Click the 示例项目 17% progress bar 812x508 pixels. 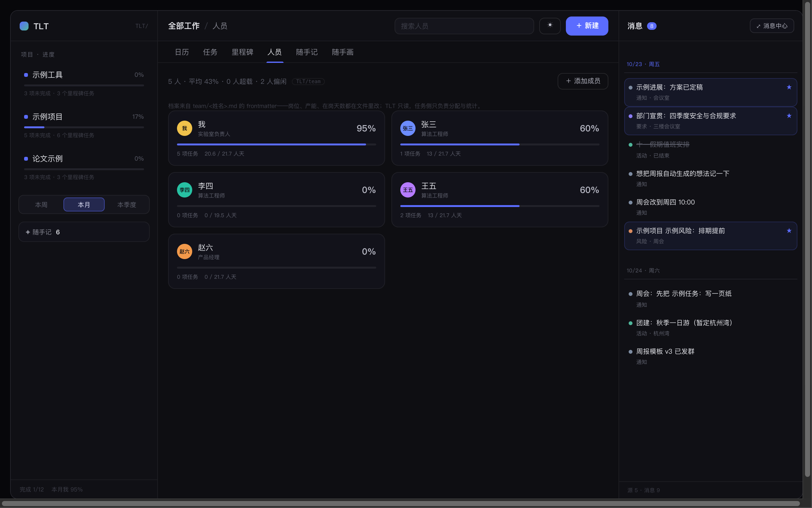84,127
